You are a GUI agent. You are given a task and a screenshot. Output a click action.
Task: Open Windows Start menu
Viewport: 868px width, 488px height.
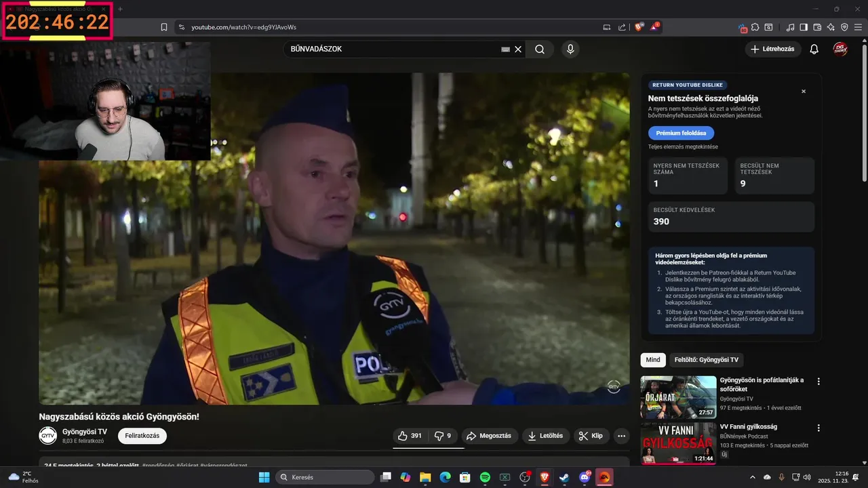264,477
